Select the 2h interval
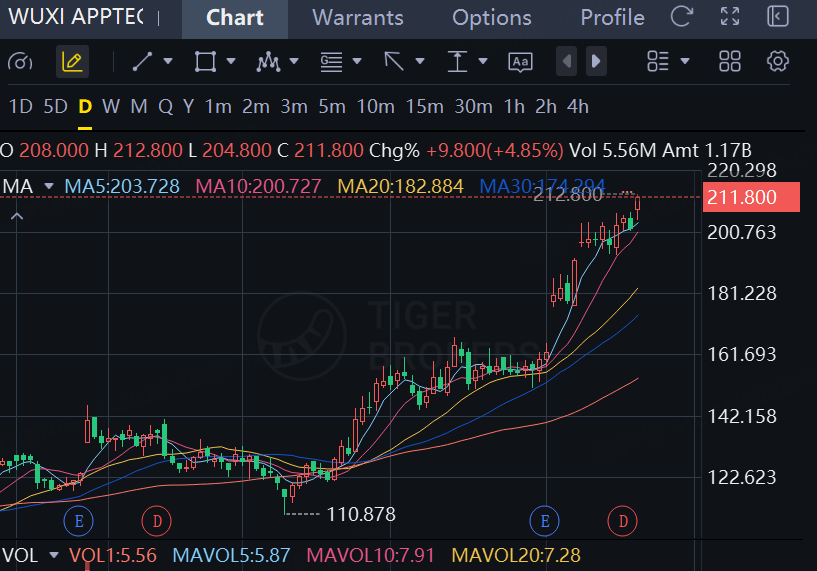 pyautogui.click(x=546, y=107)
